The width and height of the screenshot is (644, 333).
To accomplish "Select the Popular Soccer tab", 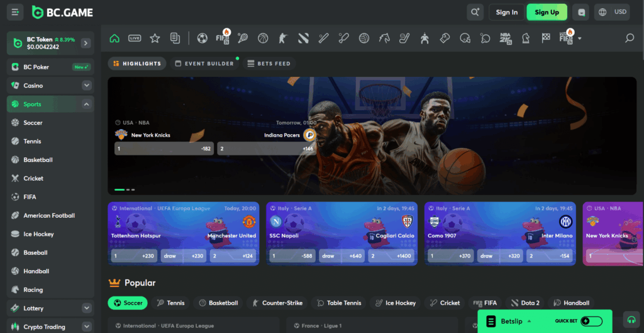I will (128, 303).
